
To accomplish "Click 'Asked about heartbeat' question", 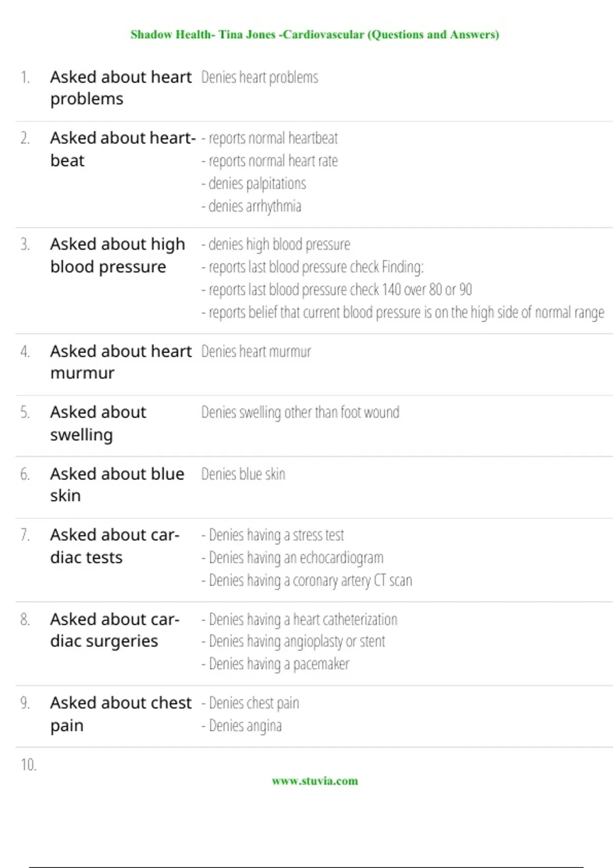I will coord(123,149).
